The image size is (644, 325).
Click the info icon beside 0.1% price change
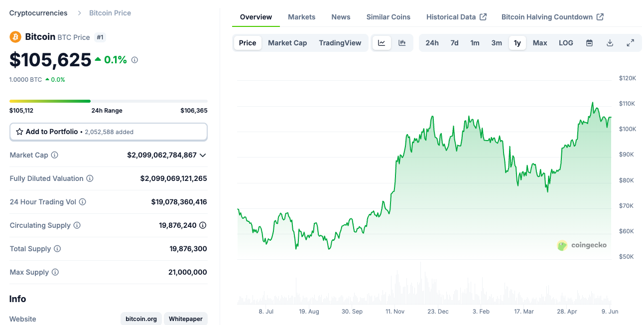pyautogui.click(x=134, y=60)
